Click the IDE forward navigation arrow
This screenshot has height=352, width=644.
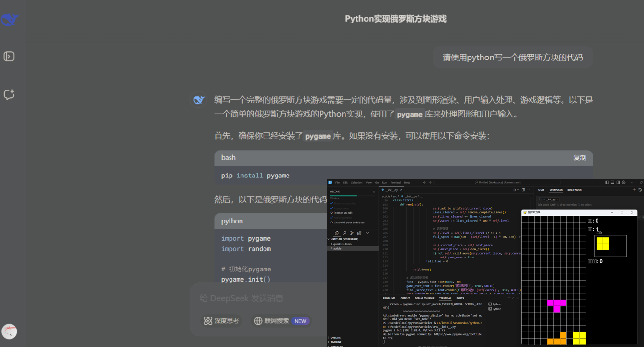[430, 182]
